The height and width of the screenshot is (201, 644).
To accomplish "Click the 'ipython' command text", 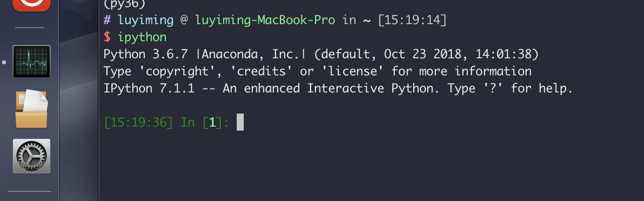I will coord(142,37).
